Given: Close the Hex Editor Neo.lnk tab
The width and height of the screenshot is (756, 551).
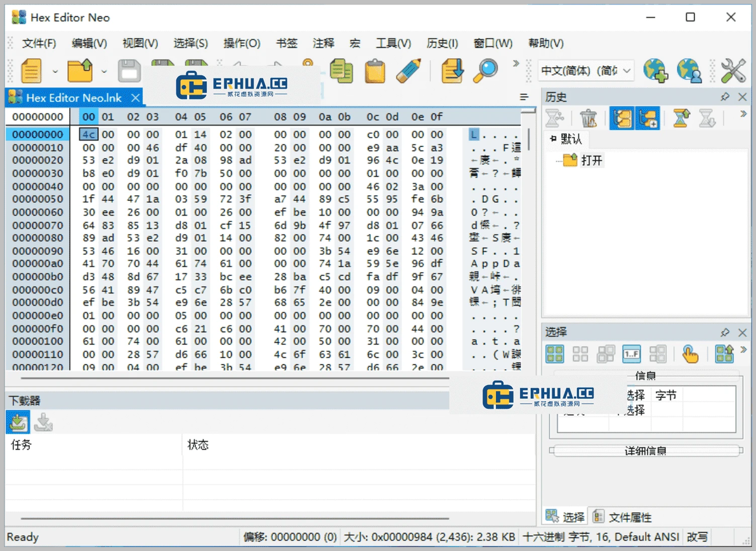Looking at the screenshot, I should (136, 98).
